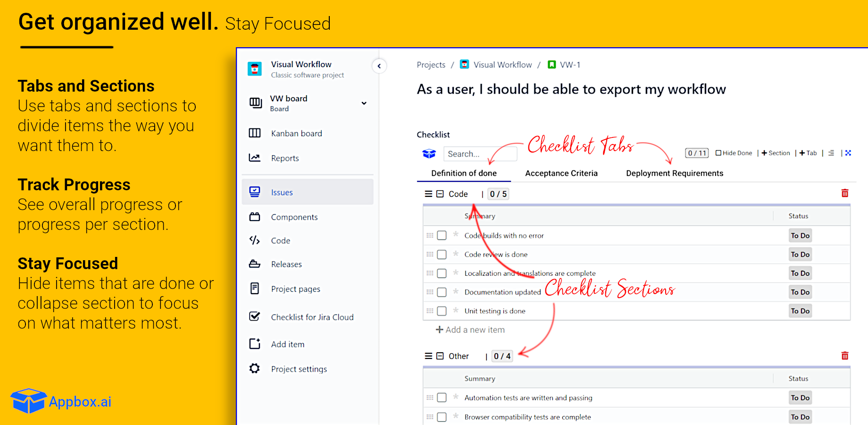Click the checklist Search field

pos(480,154)
